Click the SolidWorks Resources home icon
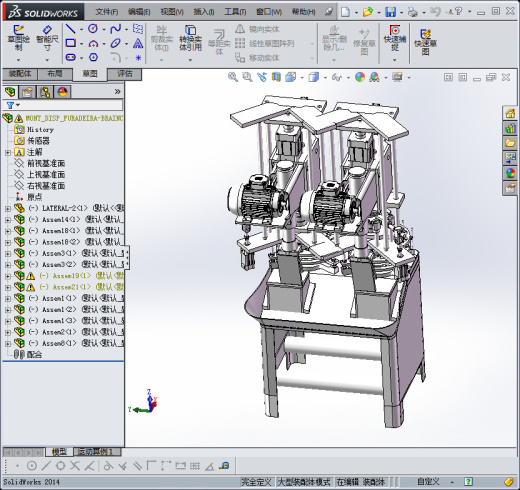Viewport: 520px width, 490px height. coord(510,113)
